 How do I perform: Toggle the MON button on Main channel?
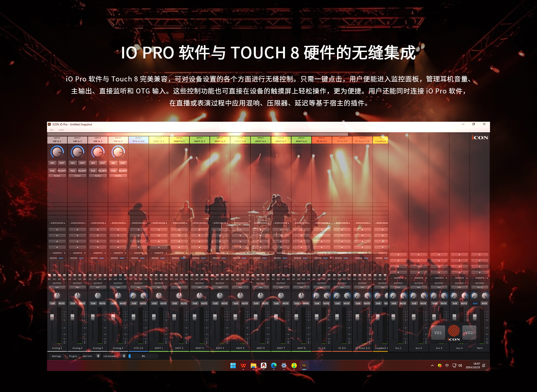coord(484,303)
